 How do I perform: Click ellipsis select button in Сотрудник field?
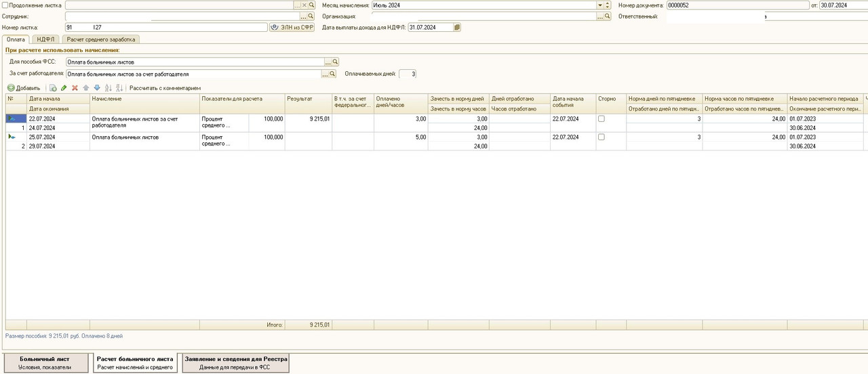pos(304,16)
